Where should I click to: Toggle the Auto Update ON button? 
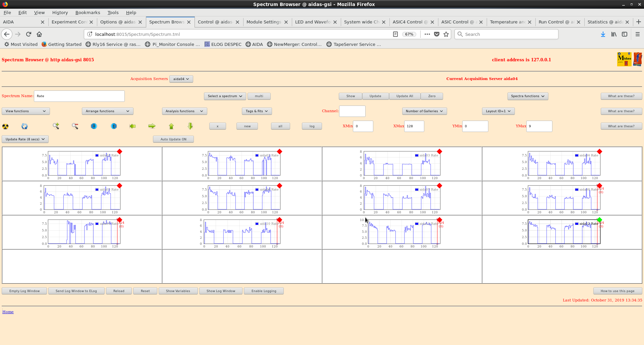173,139
